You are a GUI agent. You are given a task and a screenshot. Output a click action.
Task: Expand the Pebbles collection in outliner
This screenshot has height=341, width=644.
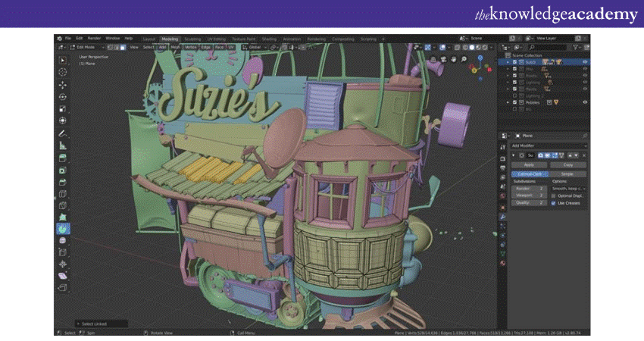click(508, 102)
